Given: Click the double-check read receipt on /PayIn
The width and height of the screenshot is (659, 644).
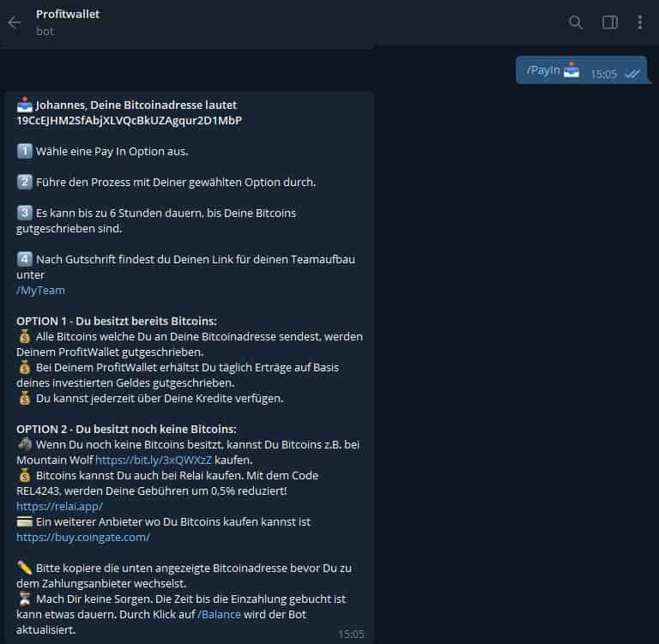Looking at the screenshot, I should [x=632, y=75].
